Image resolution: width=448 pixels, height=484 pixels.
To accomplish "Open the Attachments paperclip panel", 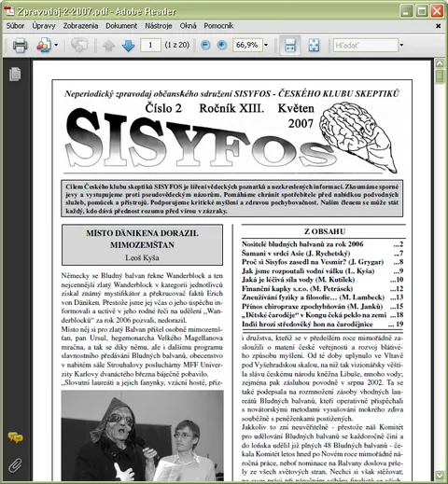I will click(15, 465).
